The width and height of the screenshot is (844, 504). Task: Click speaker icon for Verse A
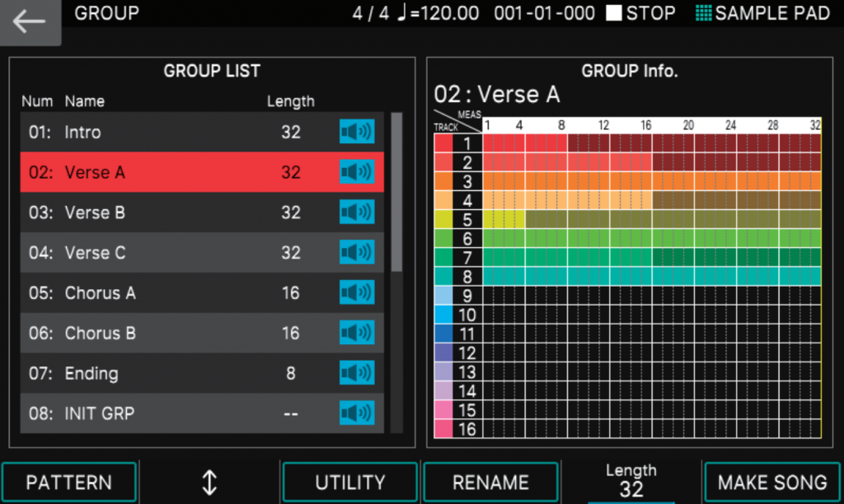pyautogui.click(x=357, y=172)
